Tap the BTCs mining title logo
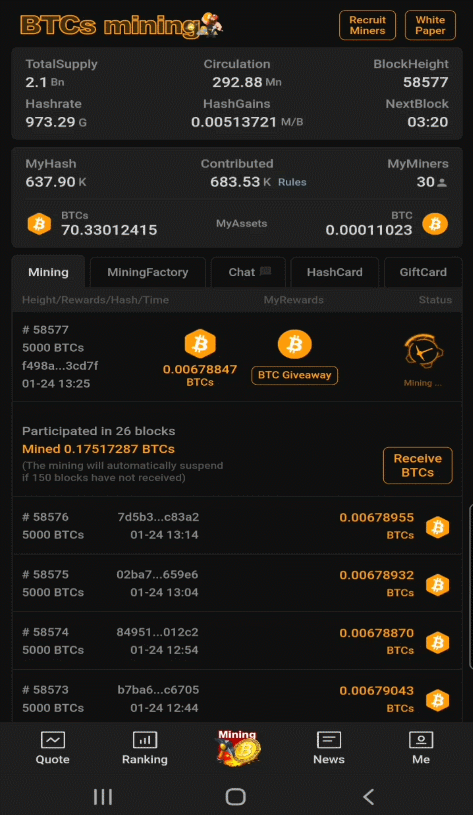This screenshot has height=815, width=473. click(109, 25)
